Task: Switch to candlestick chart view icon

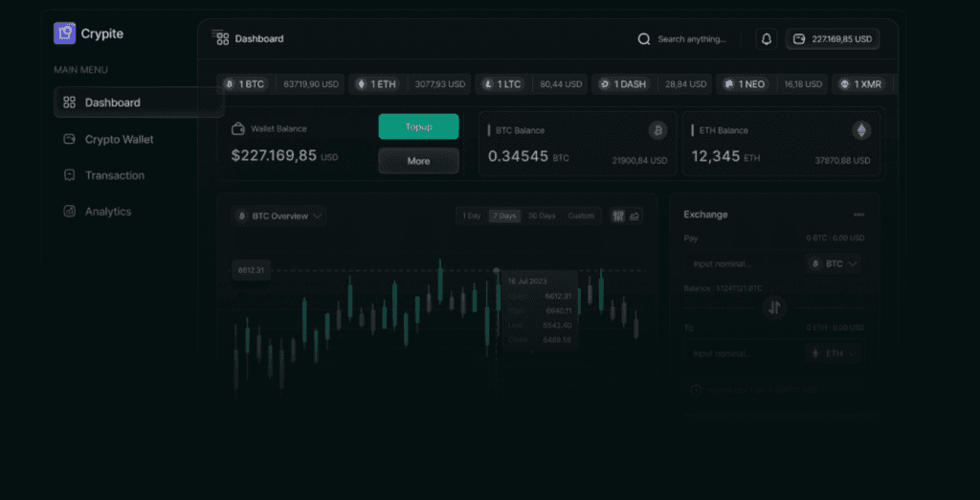Action: click(617, 216)
